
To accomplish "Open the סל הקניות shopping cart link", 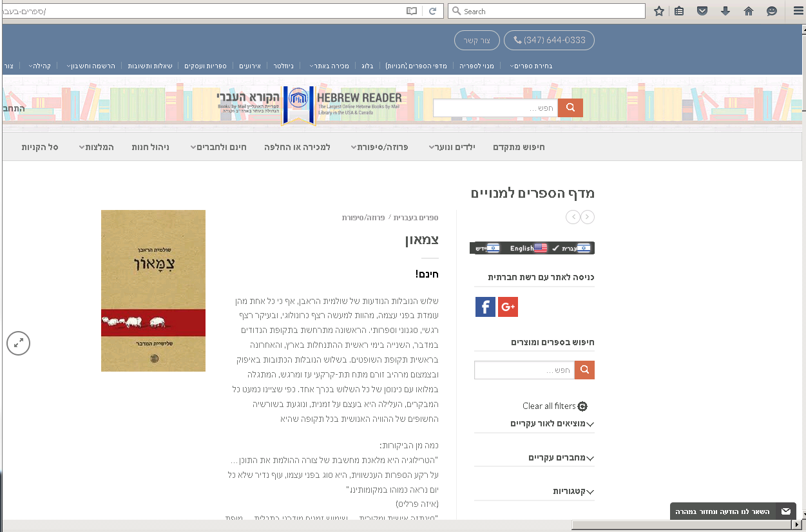I will 40,147.
